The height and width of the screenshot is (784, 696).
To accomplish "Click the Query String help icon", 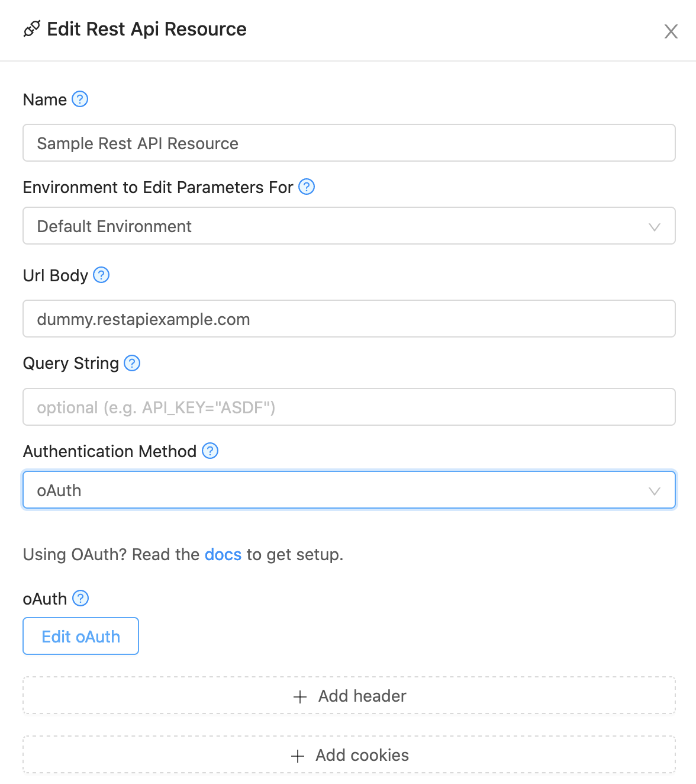I will click(x=132, y=363).
